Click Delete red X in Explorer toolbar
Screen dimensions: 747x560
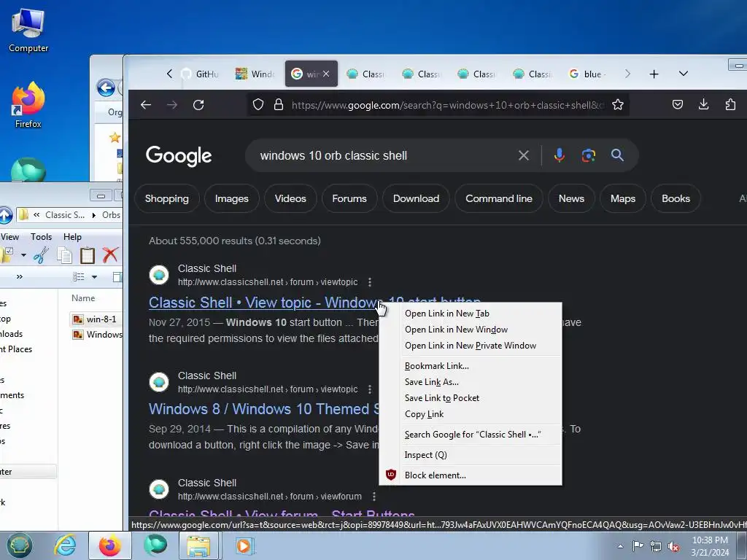pos(110,255)
